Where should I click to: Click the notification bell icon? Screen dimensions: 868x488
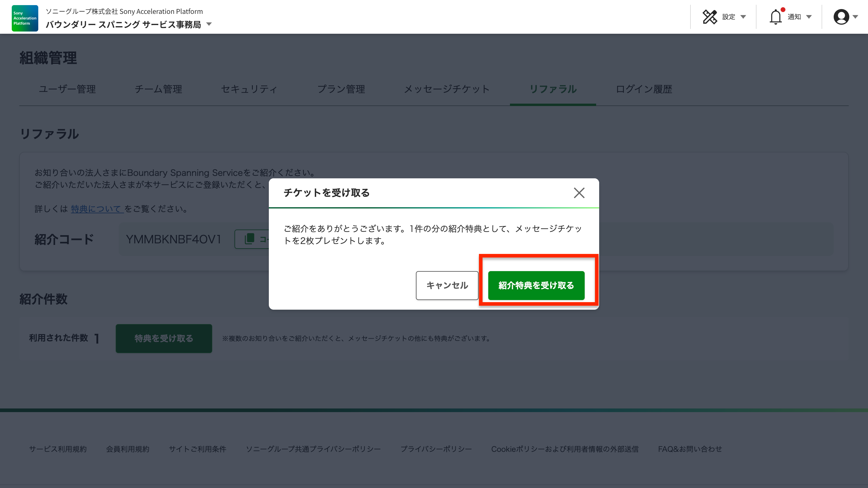click(x=775, y=17)
